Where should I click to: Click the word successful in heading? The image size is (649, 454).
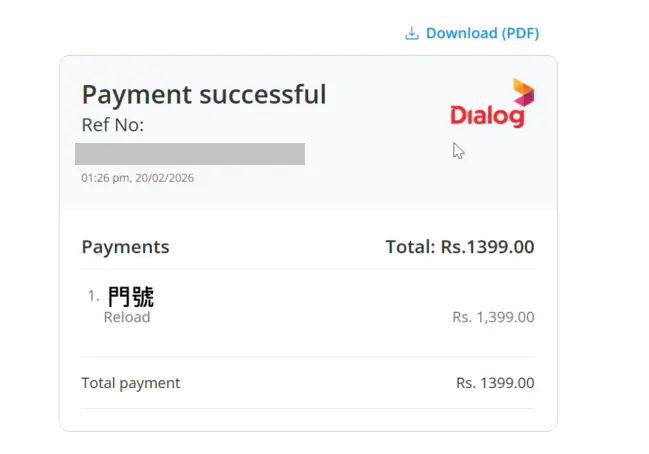point(263,94)
